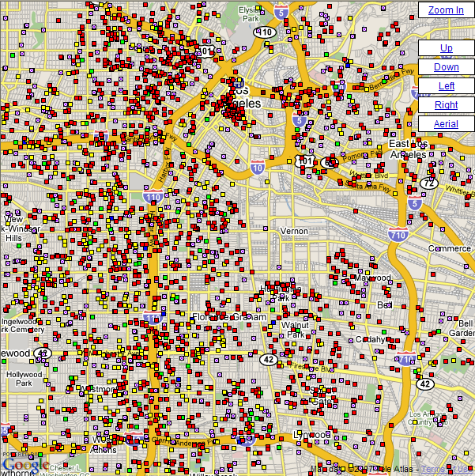Click the State Route 72 shield
The height and width of the screenshot is (476, 475).
(x=429, y=183)
